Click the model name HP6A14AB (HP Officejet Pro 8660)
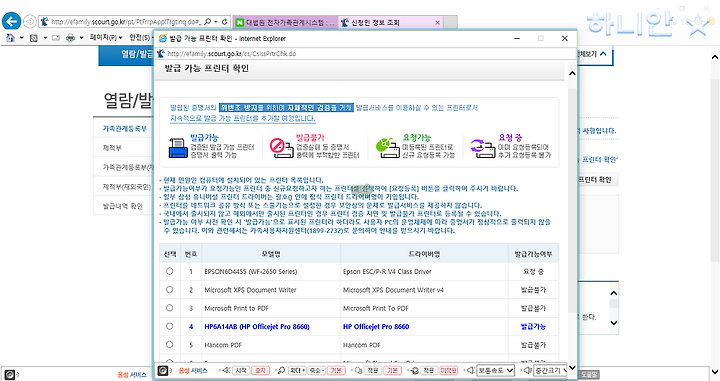This screenshot has width=720, height=381. [257, 327]
